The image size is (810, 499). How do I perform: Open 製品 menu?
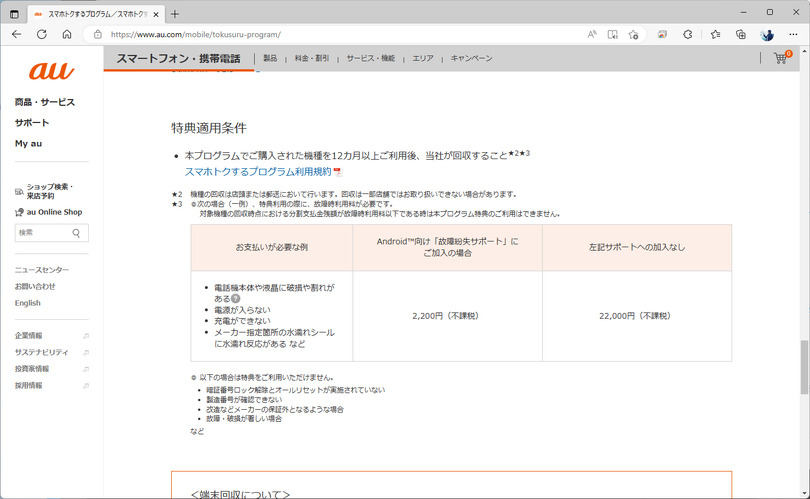[270, 58]
